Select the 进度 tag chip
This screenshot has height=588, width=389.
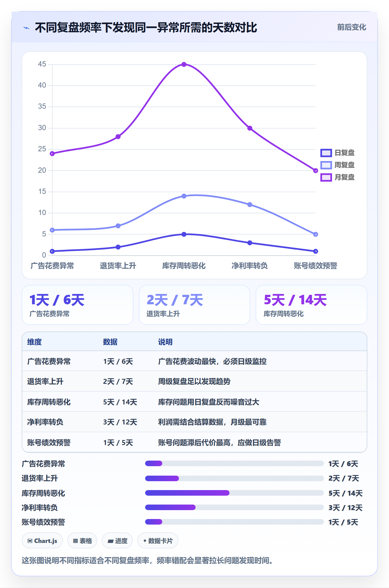tap(117, 541)
